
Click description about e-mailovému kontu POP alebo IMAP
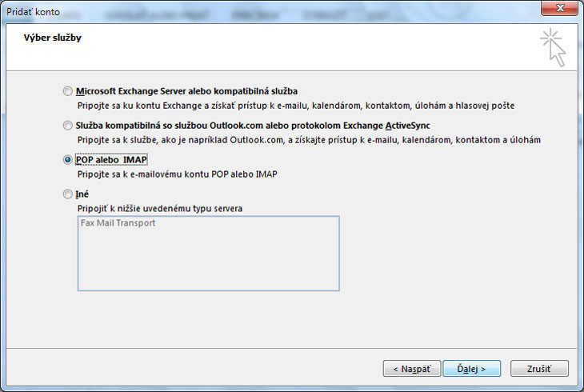[178, 174]
